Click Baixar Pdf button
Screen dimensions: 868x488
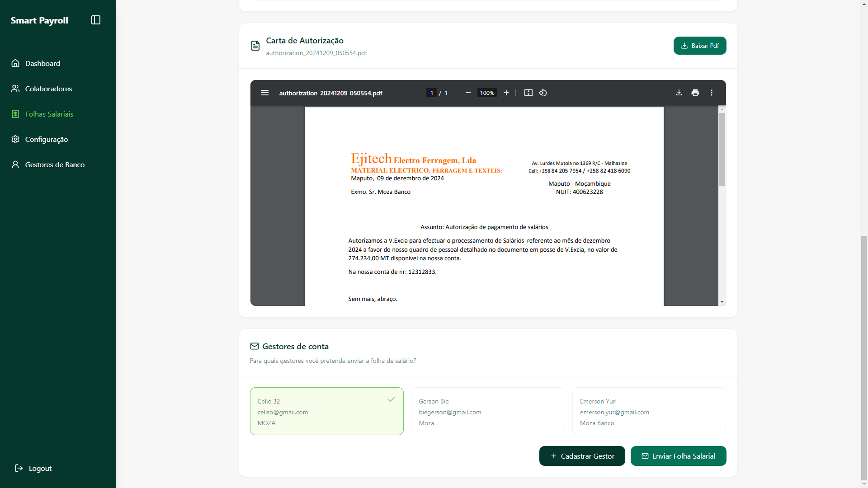(x=700, y=46)
